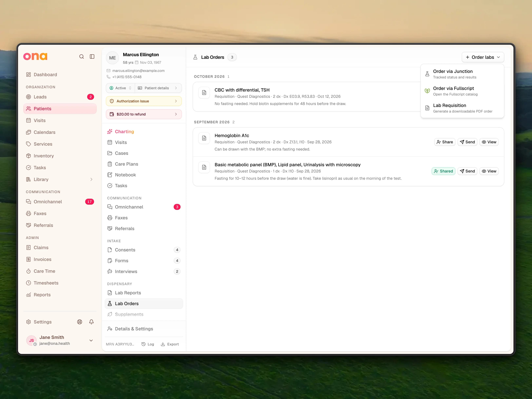Open Details & Settings
The width and height of the screenshot is (532, 399).
click(x=144, y=329)
